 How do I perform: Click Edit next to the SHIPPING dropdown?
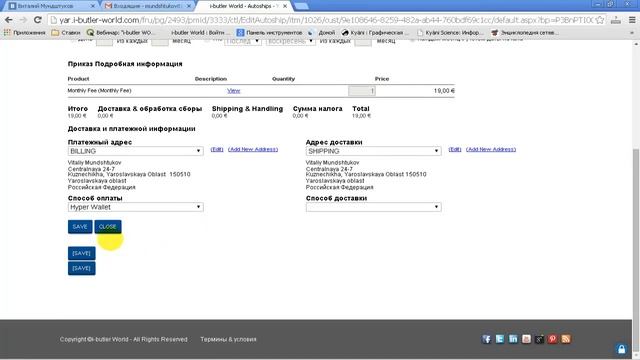[x=455, y=149]
